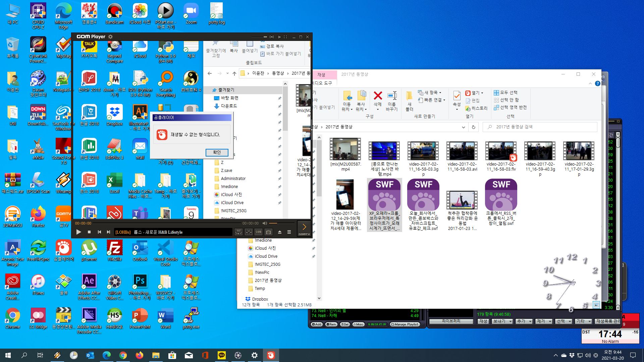
Task: Click the 2017년 동영상 검색 search field
Action: pos(540,127)
